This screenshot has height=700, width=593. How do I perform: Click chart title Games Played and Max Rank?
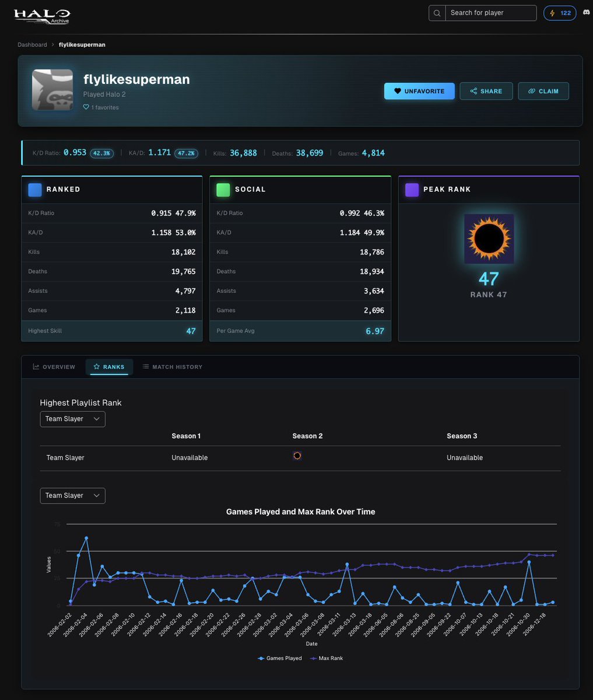(300, 512)
